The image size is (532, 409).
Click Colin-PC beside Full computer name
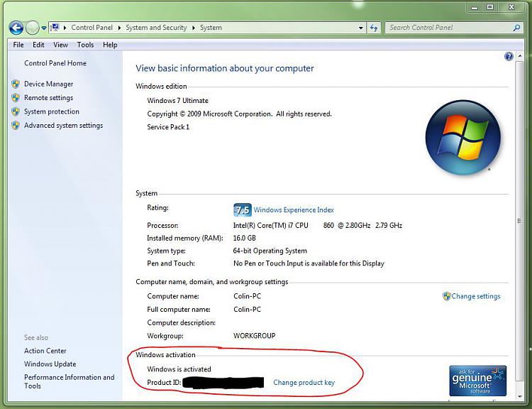[248, 310]
